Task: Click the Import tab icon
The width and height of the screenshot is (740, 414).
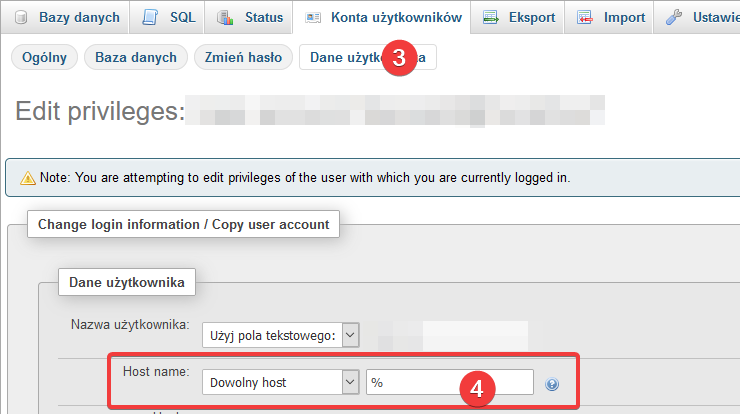Action: click(x=585, y=17)
